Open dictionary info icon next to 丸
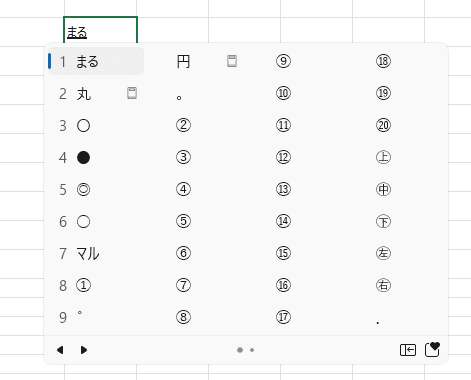 (132, 93)
